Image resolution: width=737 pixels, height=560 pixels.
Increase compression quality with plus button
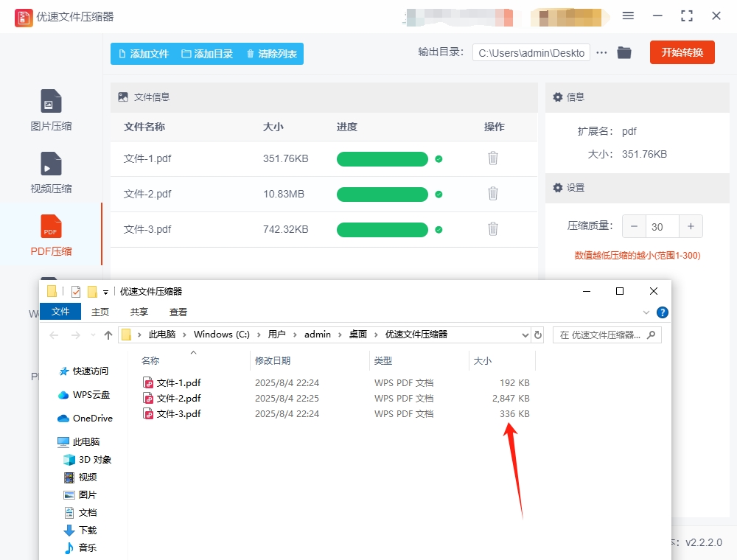[x=691, y=226]
